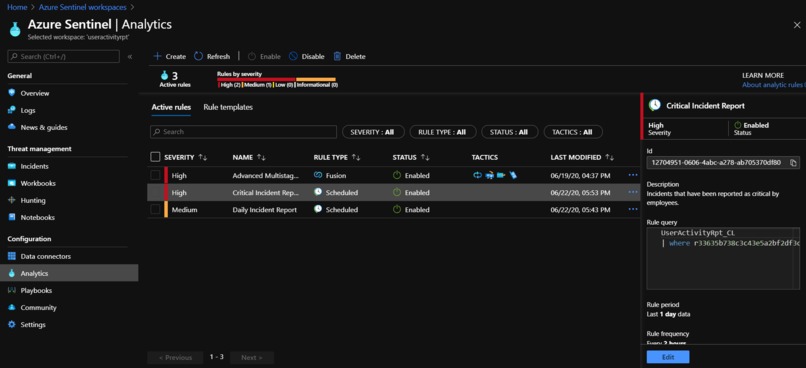Image resolution: width=806 pixels, height=368 pixels.
Task: Click tactics icons in Advanced Multistage row
Action: click(x=495, y=175)
